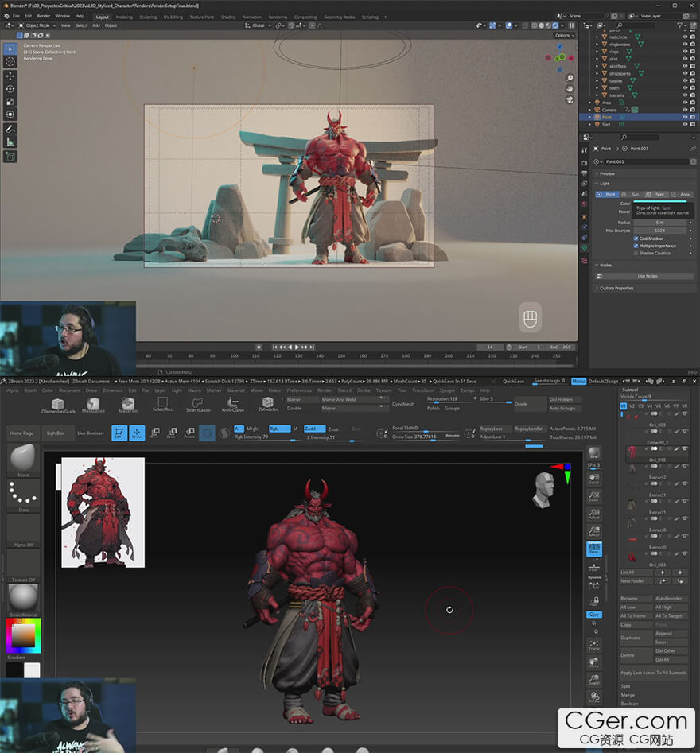Collapse the Nodes panel section

[x=605, y=265]
